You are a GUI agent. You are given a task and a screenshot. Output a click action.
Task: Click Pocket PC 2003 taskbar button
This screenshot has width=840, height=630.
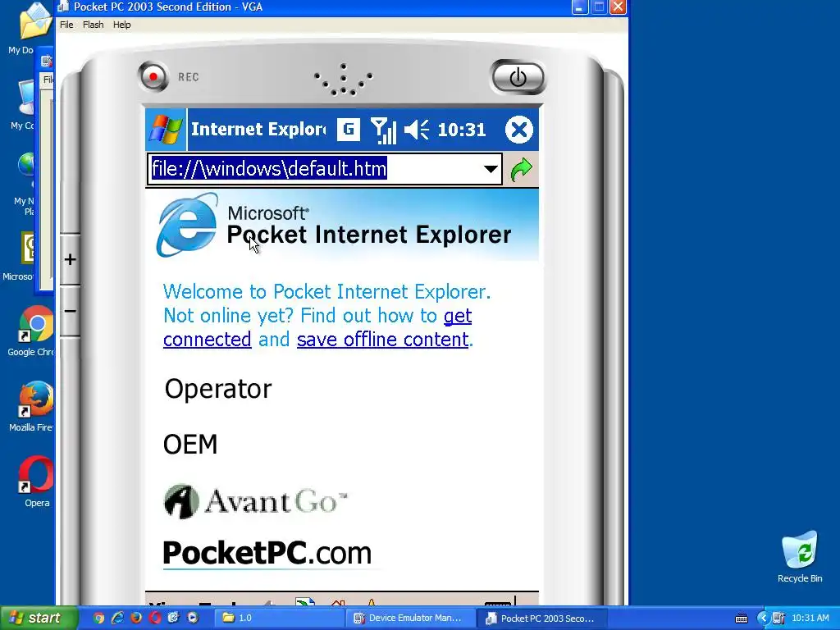[541, 619]
